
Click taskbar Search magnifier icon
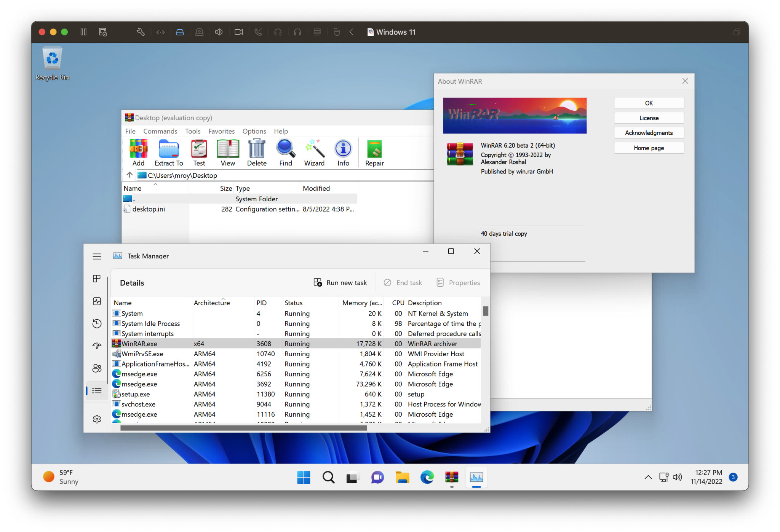(x=328, y=477)
